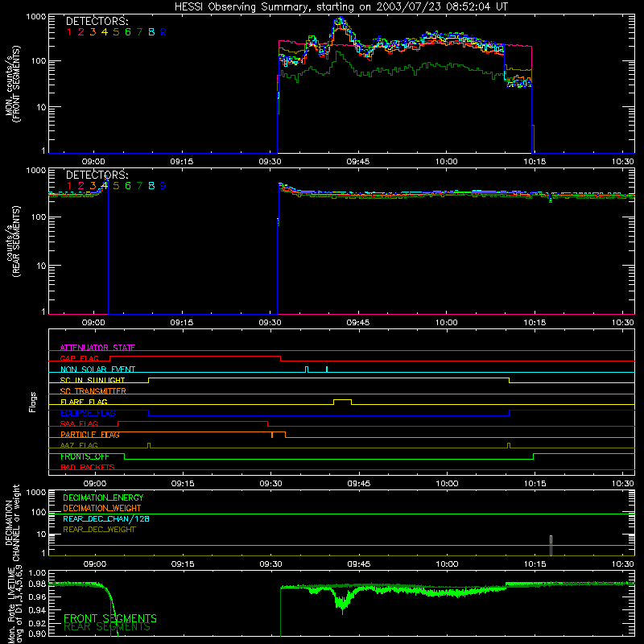
Task: Click the ECLIPSE_FLAG label
Action: (x=89, y=413)
